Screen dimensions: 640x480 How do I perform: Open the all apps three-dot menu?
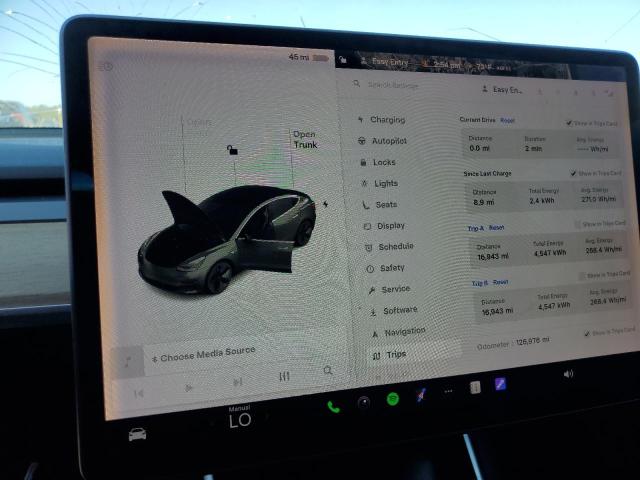[x=448, y=391]
